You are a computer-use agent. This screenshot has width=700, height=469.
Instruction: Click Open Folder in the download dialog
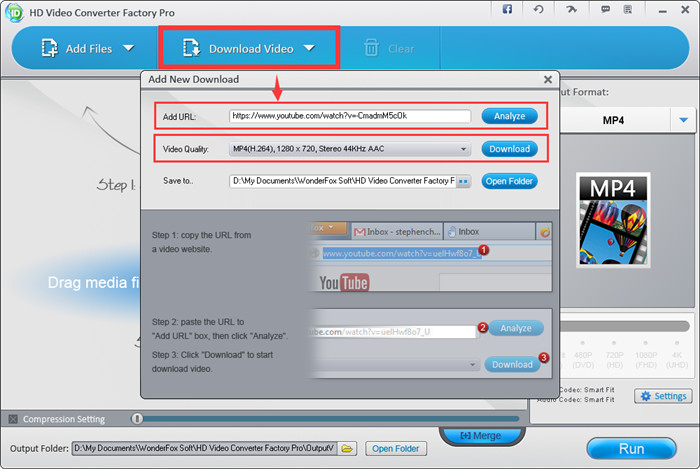[x=510, y=181]
